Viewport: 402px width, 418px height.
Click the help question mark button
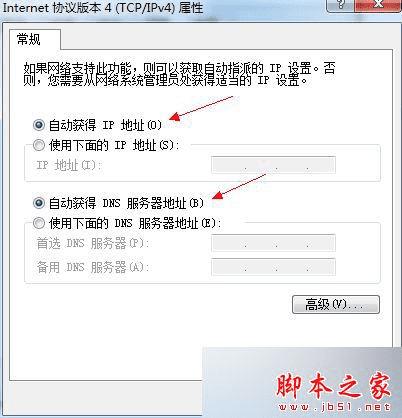pyautogui.click(x=341, y=5)
